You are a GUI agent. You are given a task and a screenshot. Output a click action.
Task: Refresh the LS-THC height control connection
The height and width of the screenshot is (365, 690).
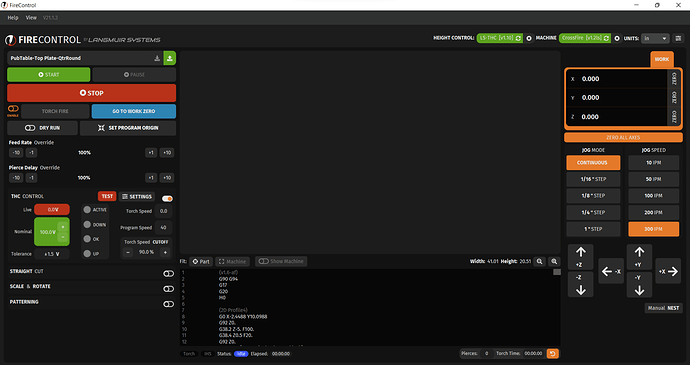tap(518, 38)
